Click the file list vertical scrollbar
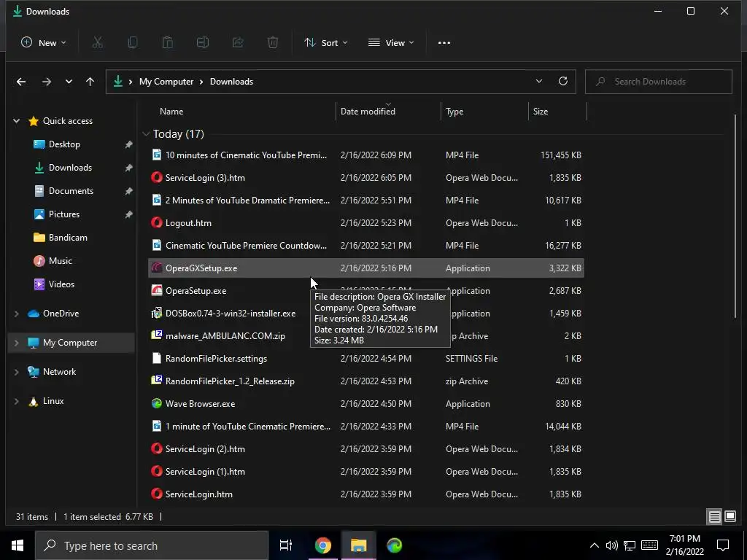747x560 pixels. point(735,217)
